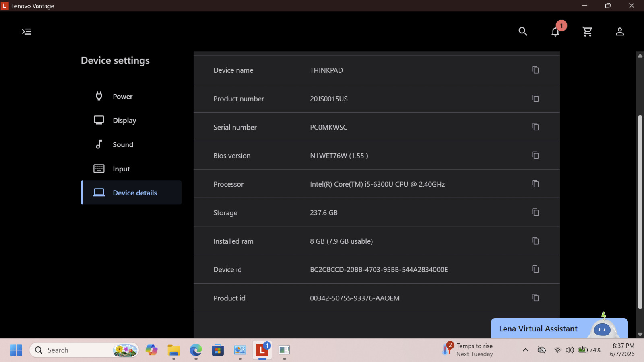Image resolution: width=644 pixels, height=362 pixels.
Task: Copy the Processor value
Action: (x=535, y=184)
